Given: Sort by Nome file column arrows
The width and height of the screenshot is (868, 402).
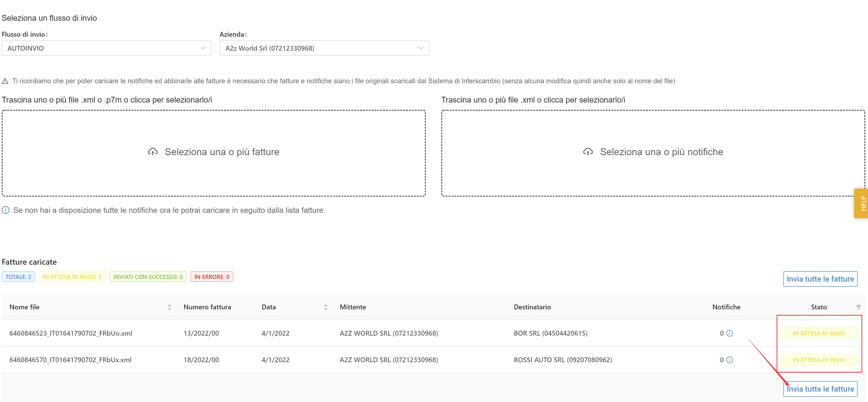Looking at the screenshot, I should click(x=169, y=307).
